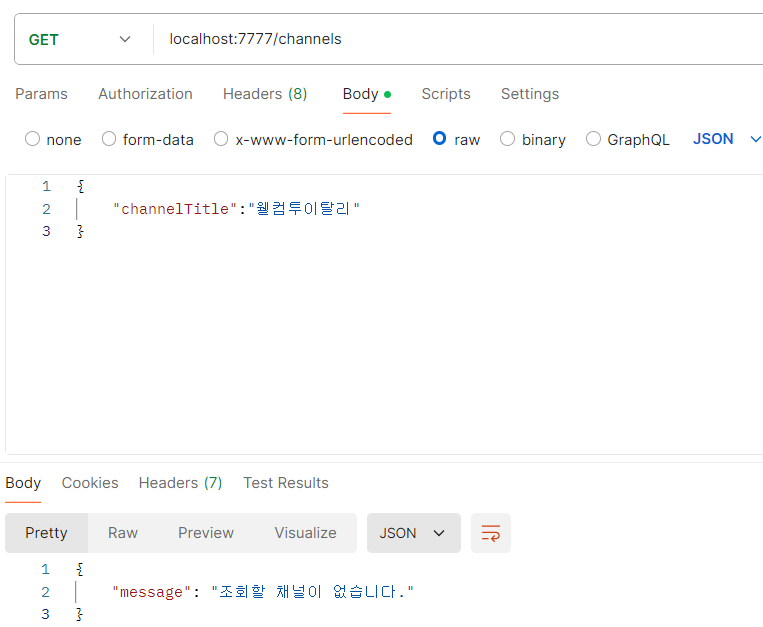
Task: Click the closing brace in response body
Action: [79, 614]
